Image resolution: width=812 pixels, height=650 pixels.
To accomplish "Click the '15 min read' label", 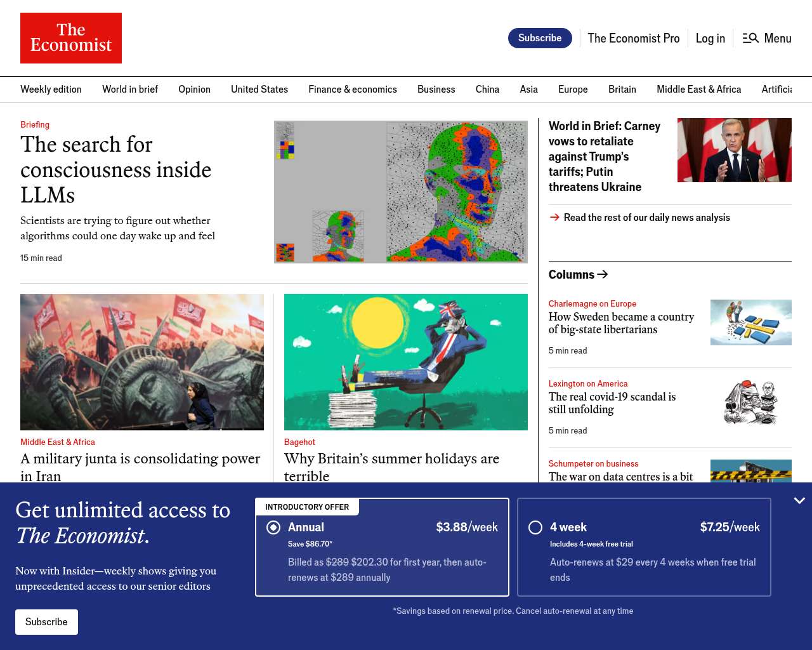I will [41, 258].
